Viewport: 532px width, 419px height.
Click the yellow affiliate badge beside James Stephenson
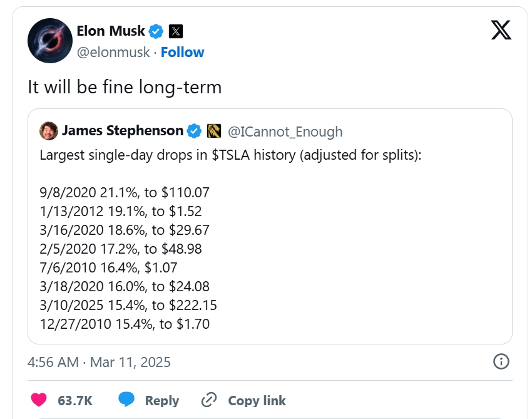[213, 131]
